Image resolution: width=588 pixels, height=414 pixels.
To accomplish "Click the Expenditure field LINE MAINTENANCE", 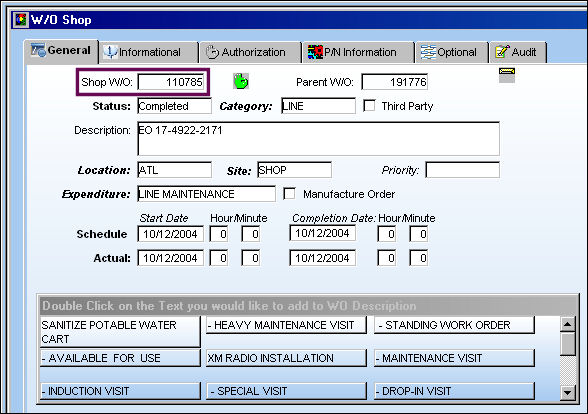I will pyautogui.click(x=206, y=194).
